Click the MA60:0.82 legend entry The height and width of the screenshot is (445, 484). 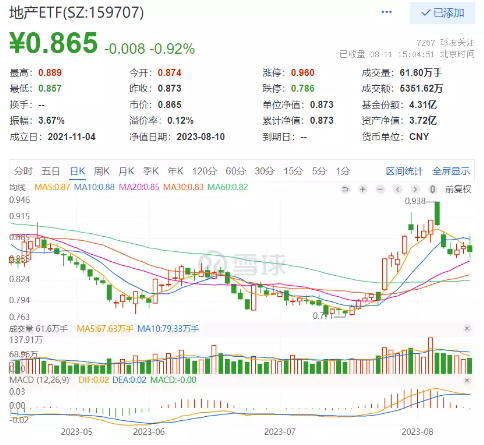point(228,187)
